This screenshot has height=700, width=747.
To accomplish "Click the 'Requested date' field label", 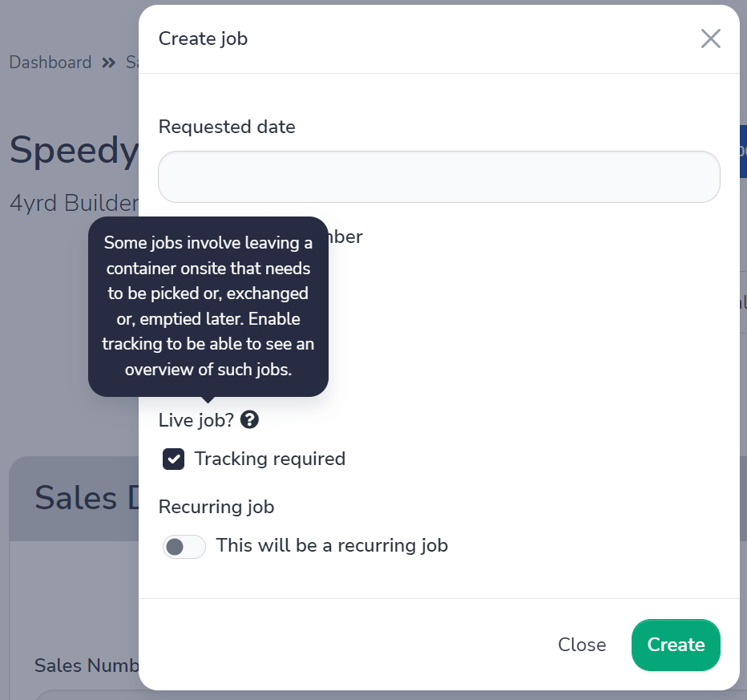I will point(227,127).
